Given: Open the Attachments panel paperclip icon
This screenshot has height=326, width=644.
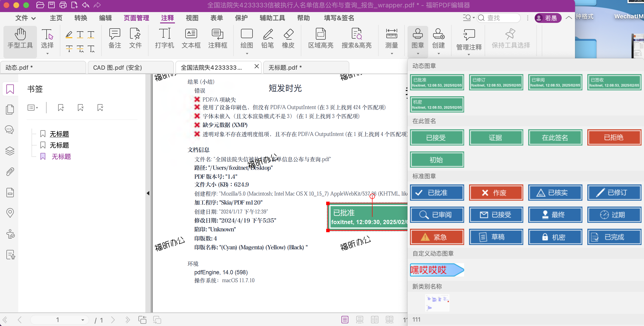Looking at the screenshot, I should 10,172.
